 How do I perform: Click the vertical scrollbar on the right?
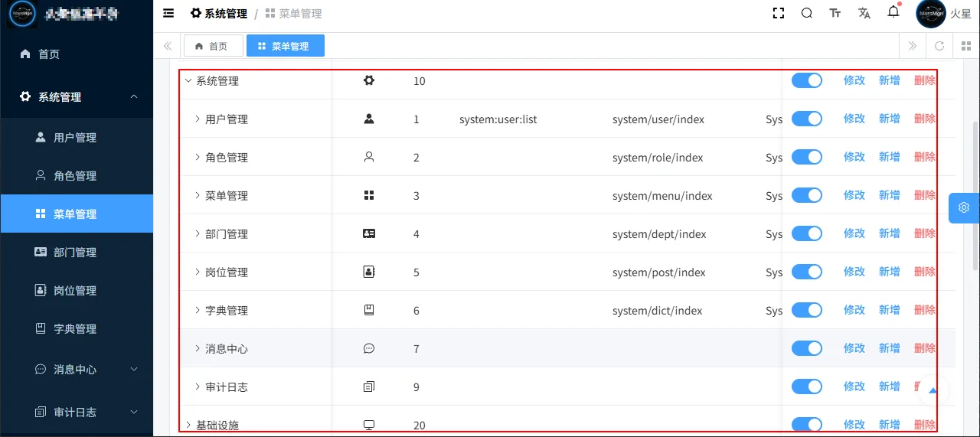[975, 195]
